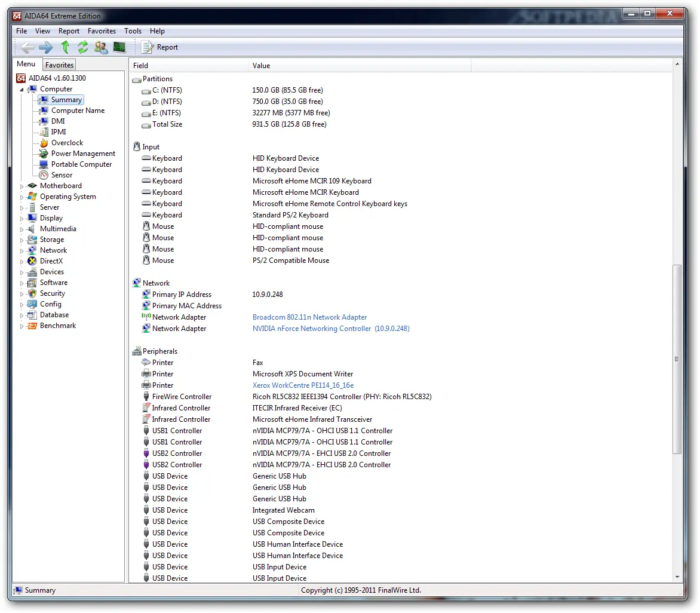Select the Sensor item in tree
Screen dimensions: 700x613
pos(62,175)
